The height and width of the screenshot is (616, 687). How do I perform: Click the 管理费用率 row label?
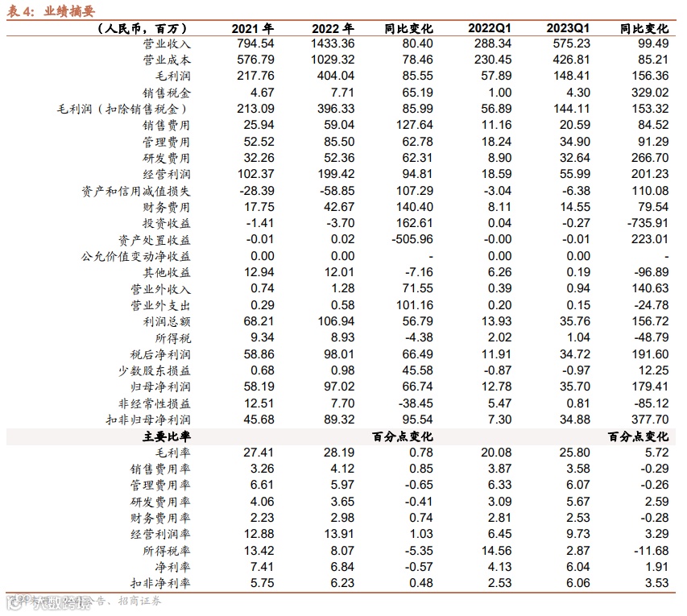click(x=160, y=486)
